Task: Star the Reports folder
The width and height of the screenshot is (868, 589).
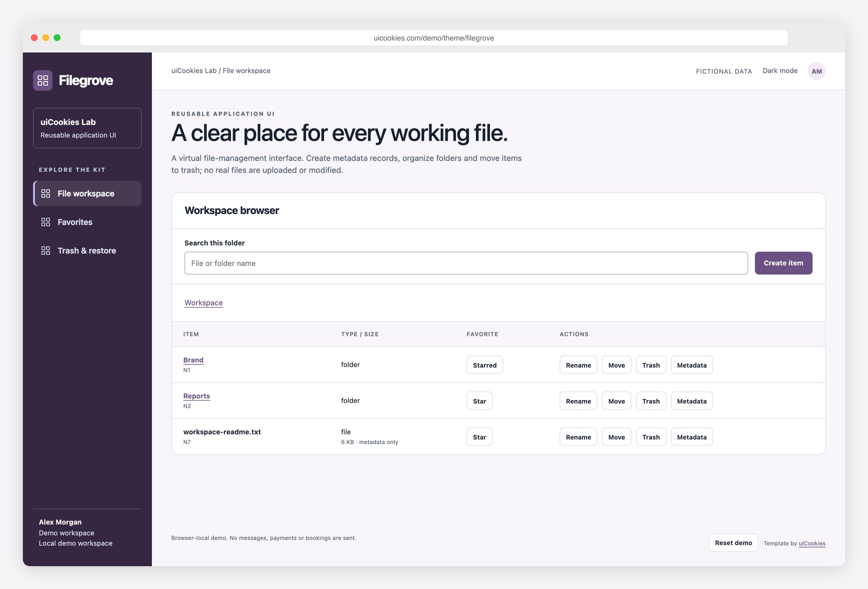Action: [x=479, y=401]
